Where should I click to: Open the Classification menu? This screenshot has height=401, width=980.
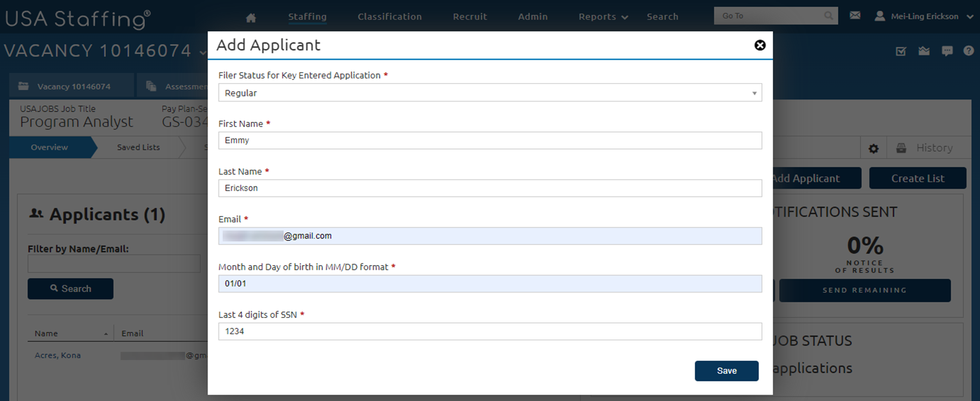tap(390, 17)
